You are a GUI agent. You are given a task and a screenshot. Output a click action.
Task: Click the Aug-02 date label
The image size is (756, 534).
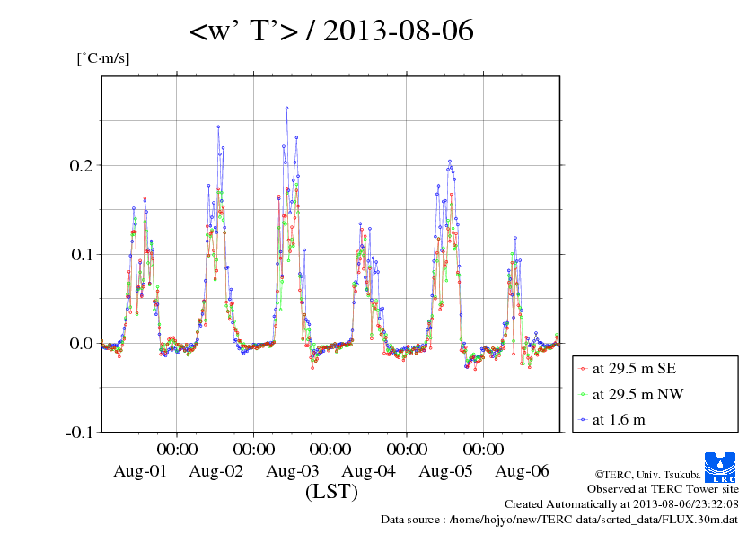tap(216, 471)
